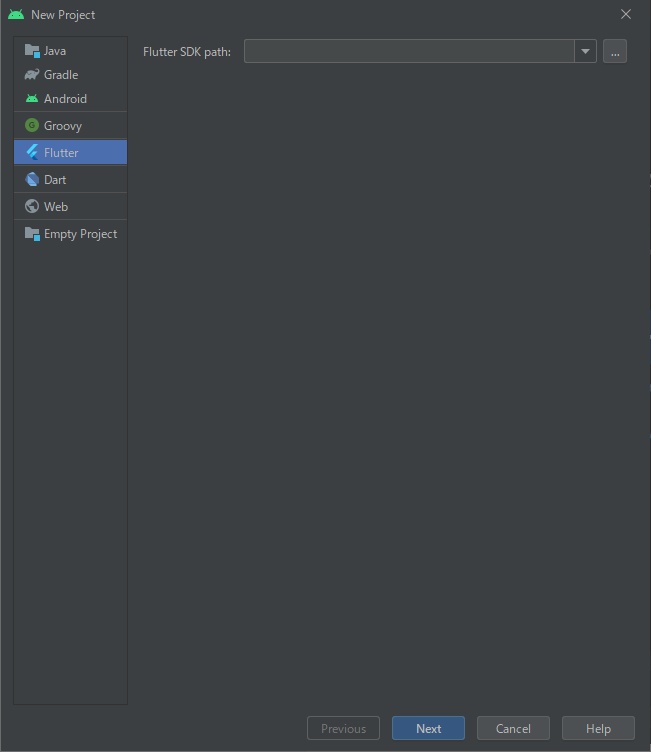The image size is (651, 752).
Task: Pick the Groovy project type
Action: [x=71, y=126]
